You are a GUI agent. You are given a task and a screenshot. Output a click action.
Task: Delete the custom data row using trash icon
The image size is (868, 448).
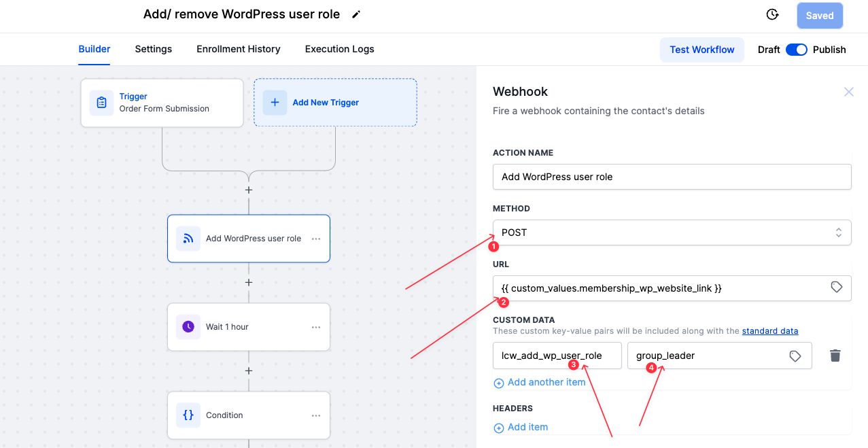(835, 355)
